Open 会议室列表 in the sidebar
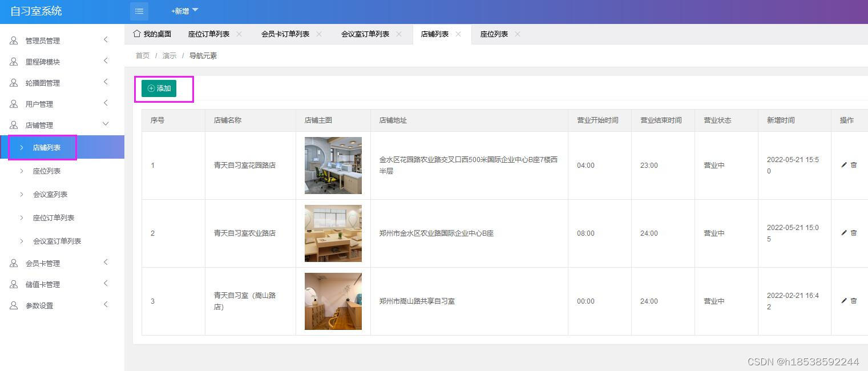Image resolution: width=868 pixels, height=371 pixels. 62,194
